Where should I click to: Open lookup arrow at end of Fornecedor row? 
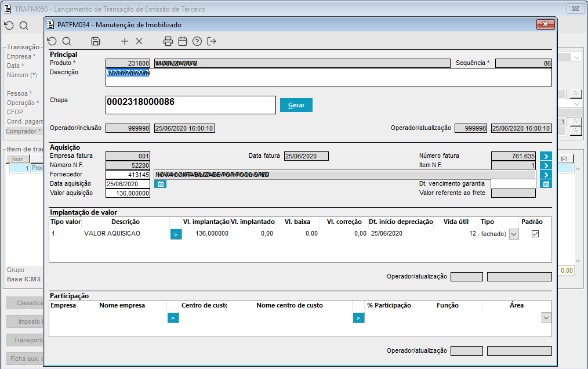click(546, 175)
